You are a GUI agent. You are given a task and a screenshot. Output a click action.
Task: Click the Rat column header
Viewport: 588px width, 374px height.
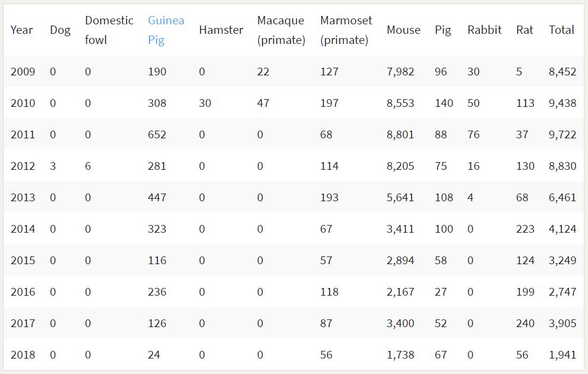point(524,30)
